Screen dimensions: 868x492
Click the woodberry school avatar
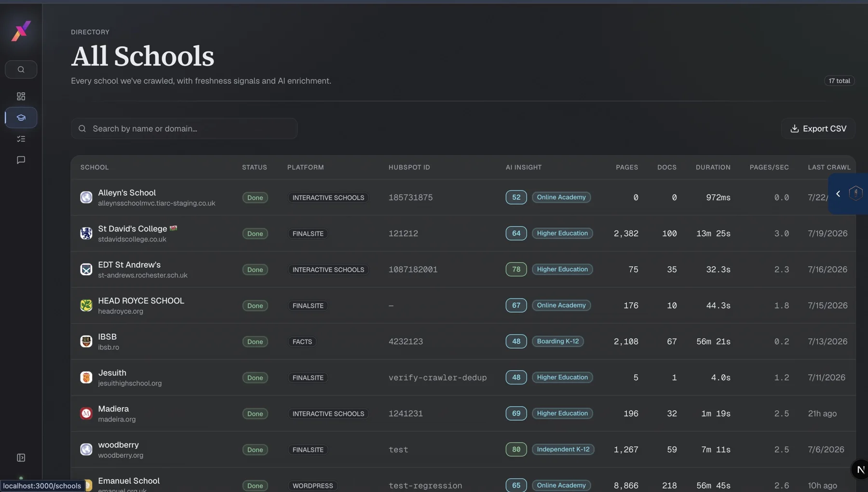pos(86,450)
